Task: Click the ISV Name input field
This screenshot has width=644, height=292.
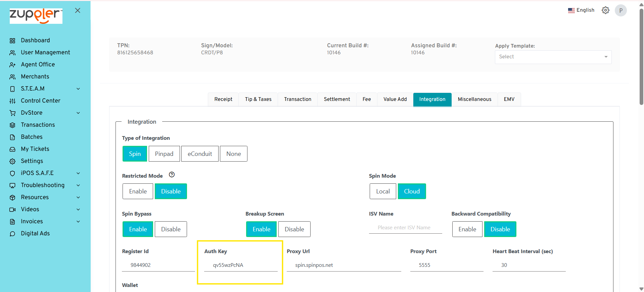Action: 405,228
